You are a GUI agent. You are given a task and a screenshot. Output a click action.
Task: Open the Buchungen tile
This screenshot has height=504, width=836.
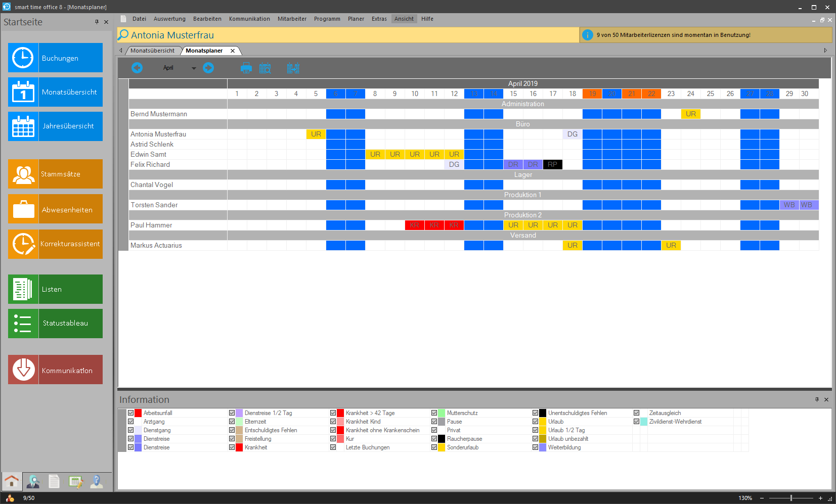(x=55, y=58)
